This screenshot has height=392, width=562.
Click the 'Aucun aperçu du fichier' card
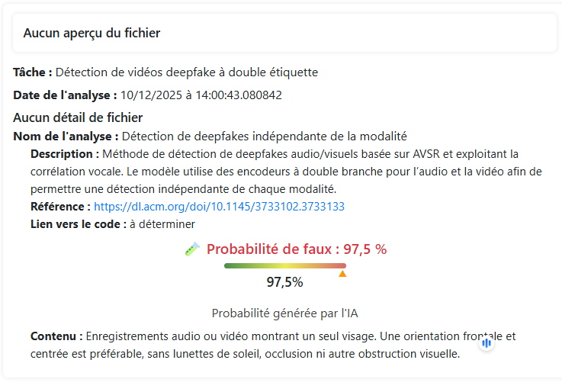click(284, 33)
